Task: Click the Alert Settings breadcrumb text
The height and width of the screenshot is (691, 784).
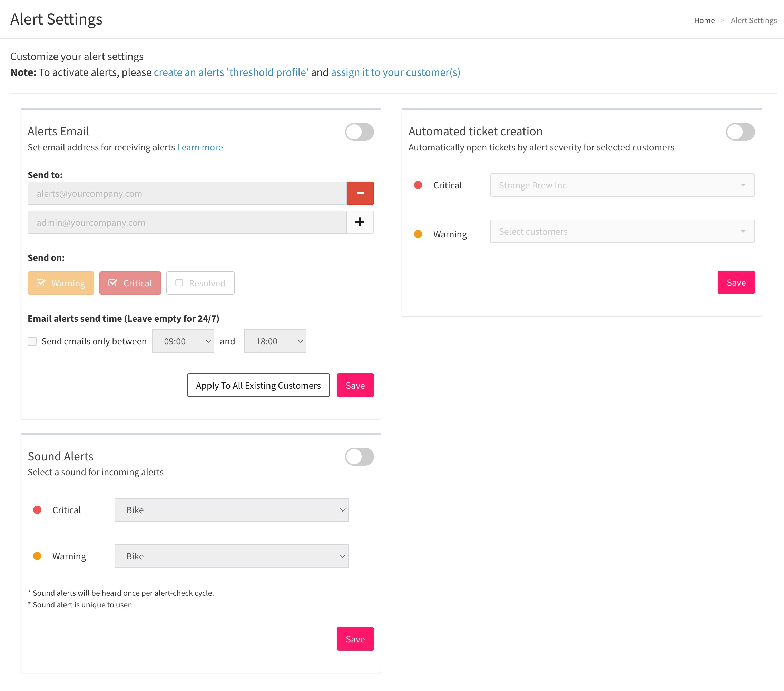Action: click(753, 20)
